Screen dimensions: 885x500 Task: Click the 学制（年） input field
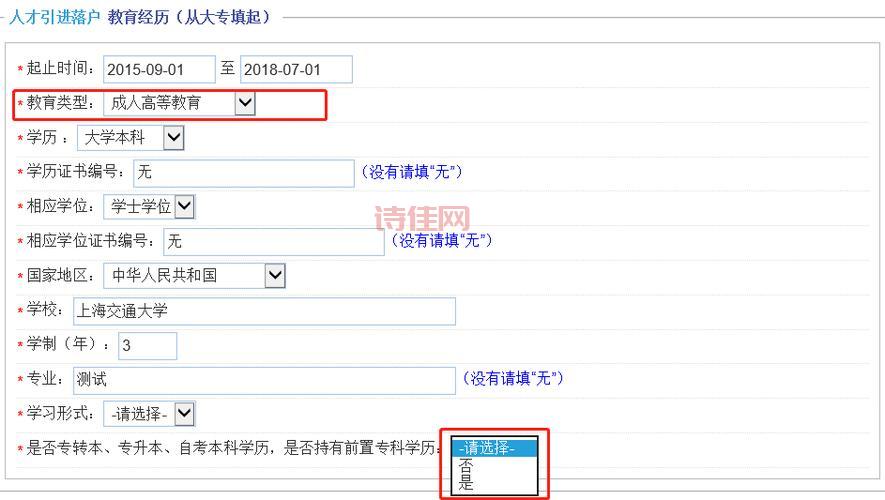(147, 345)
